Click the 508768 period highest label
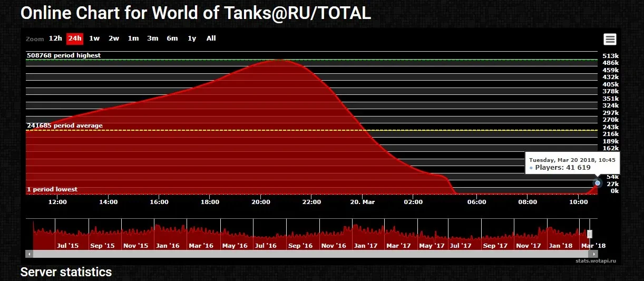The height and width of the screenshot is (281, 644). pos(64,55)
